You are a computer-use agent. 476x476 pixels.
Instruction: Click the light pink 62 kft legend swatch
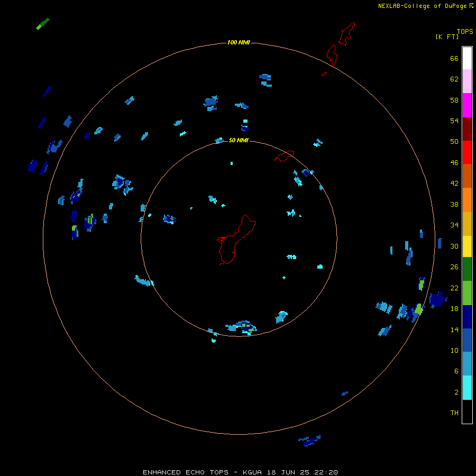(467, 81)
